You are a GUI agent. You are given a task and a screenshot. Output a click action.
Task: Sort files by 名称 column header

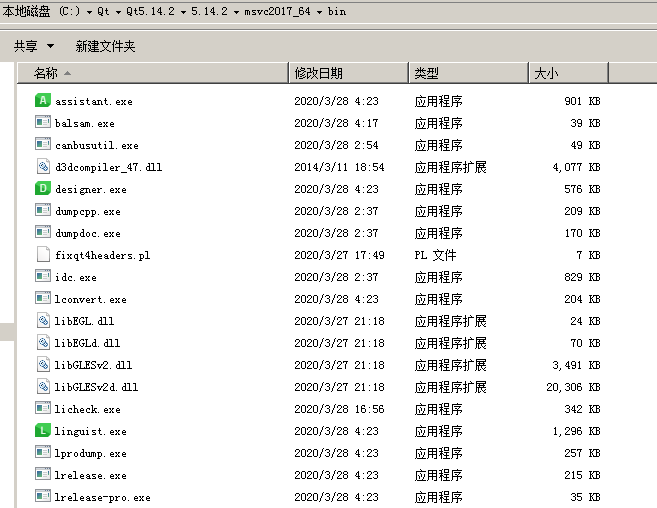click(46, 73)
